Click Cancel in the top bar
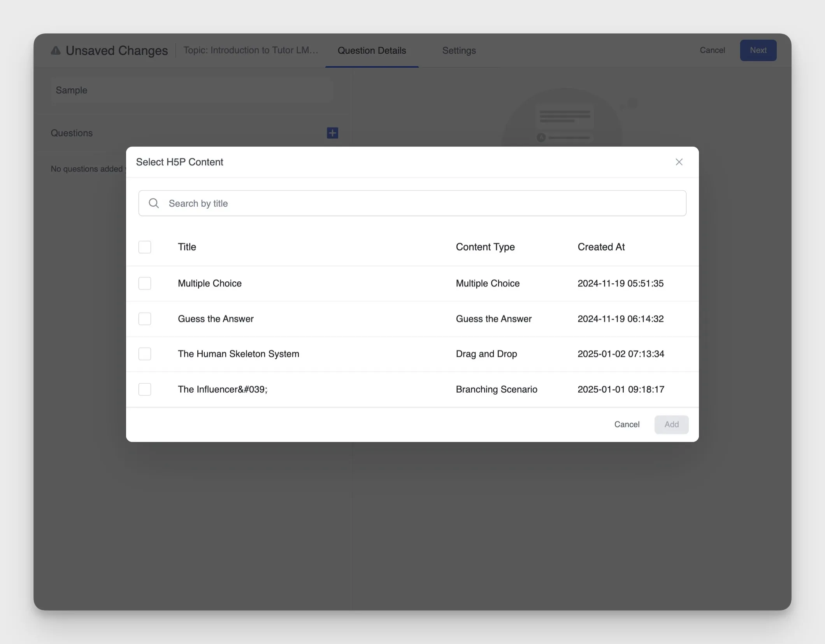The image size is (825, 644). point(712,50)
